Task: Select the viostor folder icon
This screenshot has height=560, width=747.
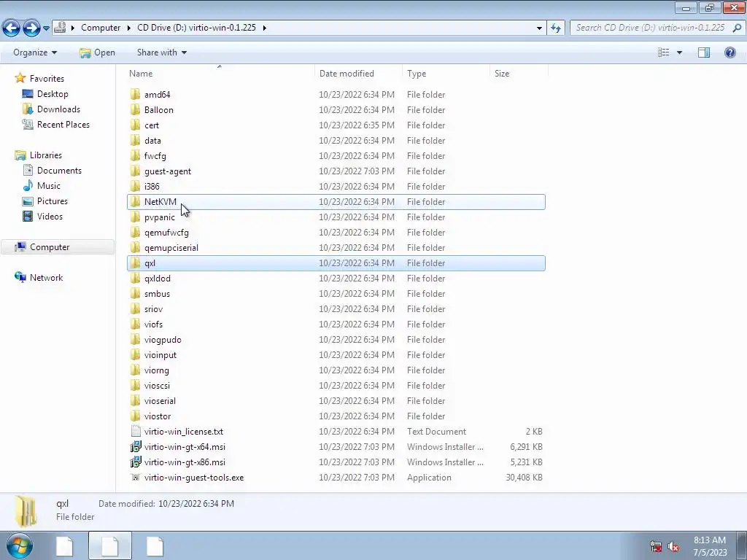Action: tap(135, 416)
